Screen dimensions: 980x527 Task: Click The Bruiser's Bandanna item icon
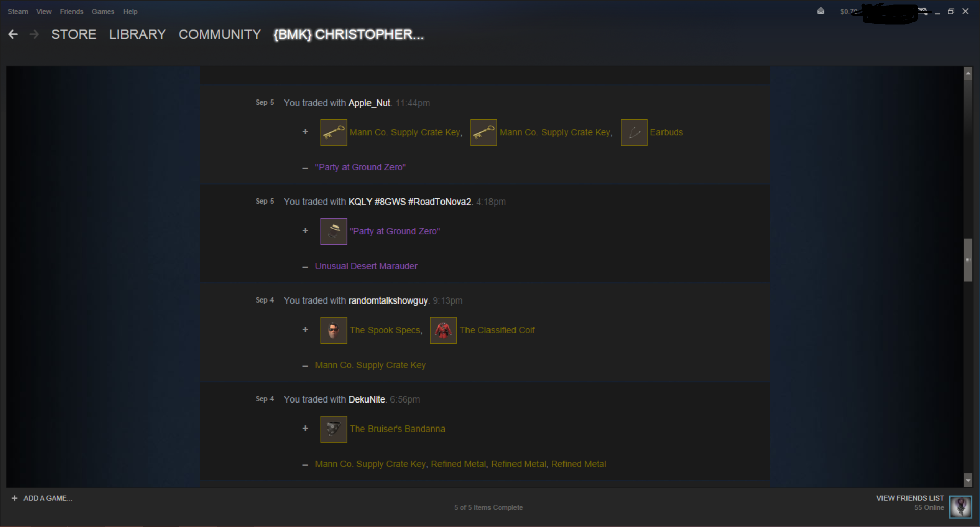click(333, 430)
